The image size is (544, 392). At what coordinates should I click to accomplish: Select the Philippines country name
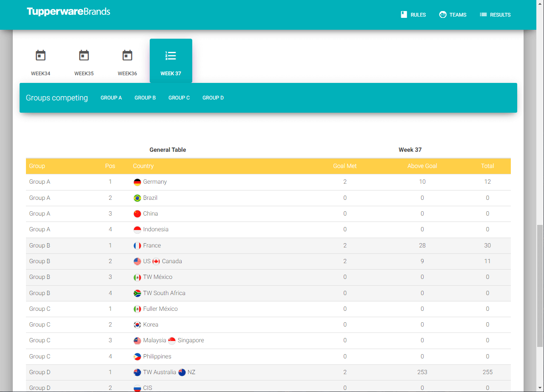157,357
